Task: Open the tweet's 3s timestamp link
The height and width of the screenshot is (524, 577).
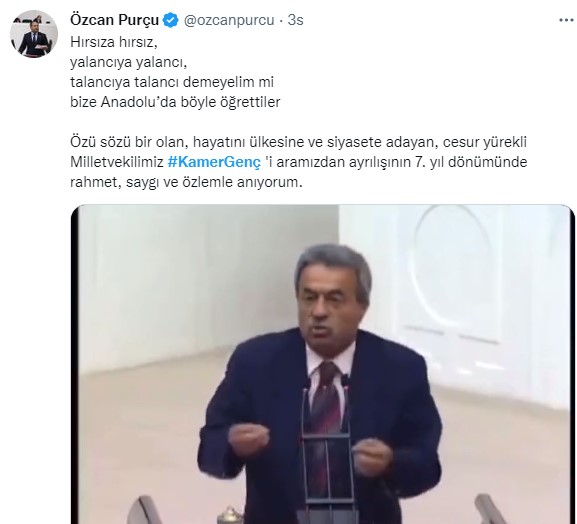Action: 295,20
